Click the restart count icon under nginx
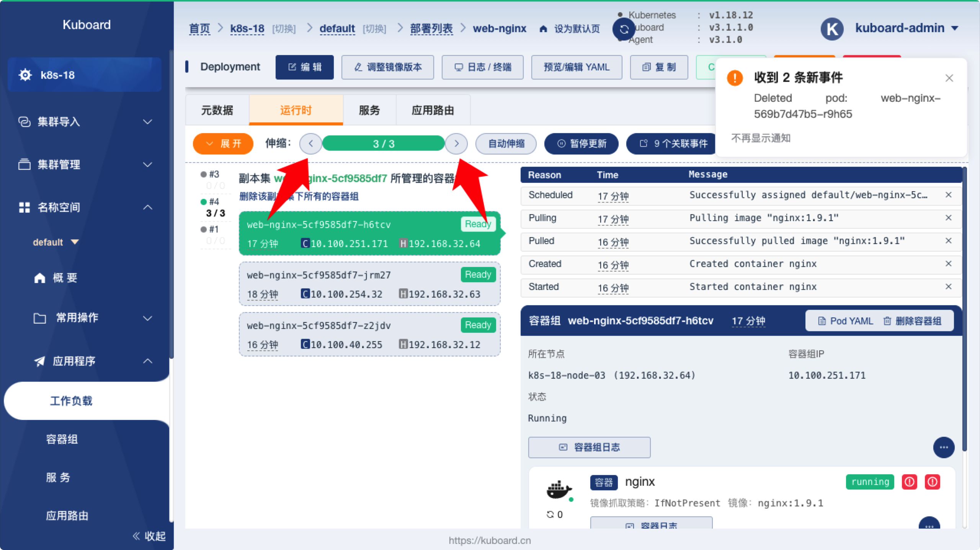 coord(550,514)
